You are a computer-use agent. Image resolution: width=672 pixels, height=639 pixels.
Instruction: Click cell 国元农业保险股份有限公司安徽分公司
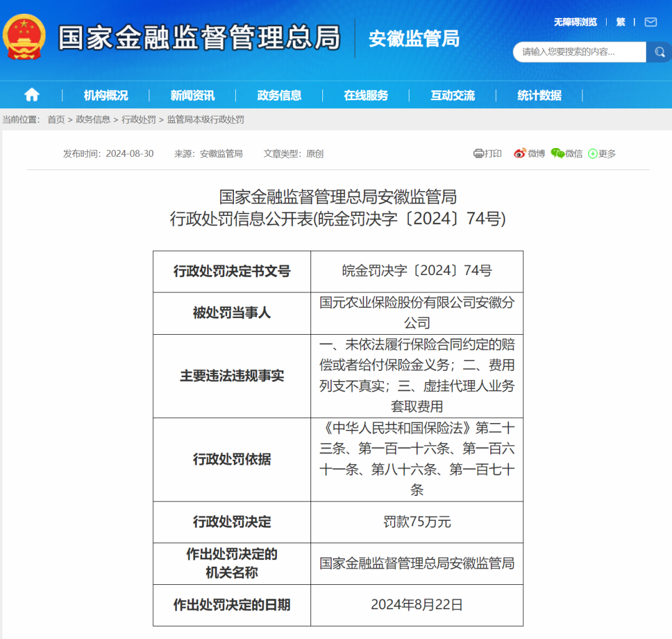pos(417,314)
